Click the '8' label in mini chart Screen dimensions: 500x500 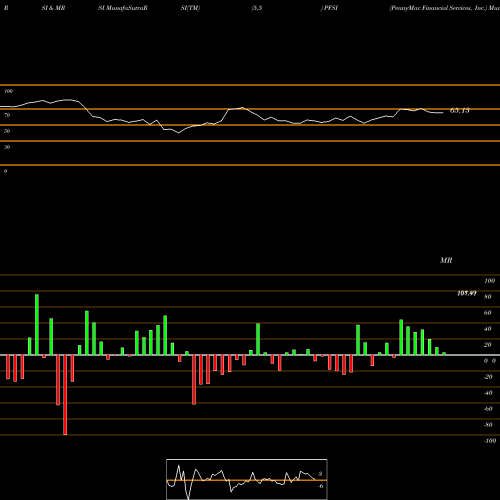click(x=320, y=474)
